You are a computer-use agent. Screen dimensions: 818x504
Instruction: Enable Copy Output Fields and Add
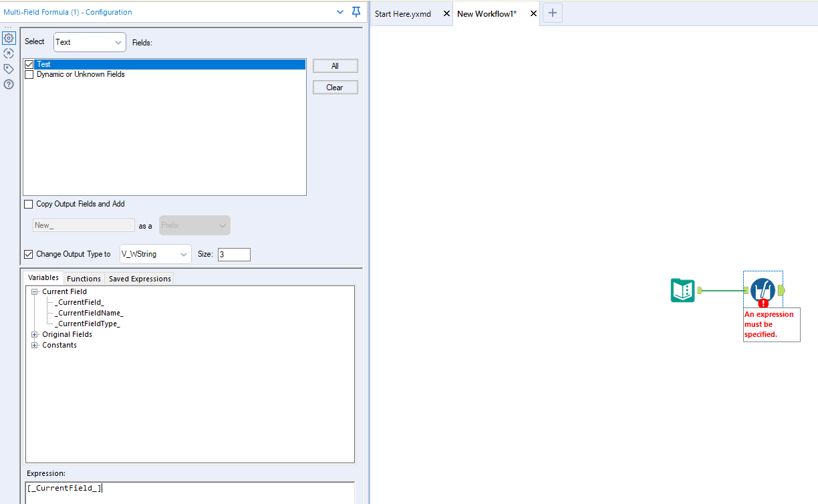(28, 204)
